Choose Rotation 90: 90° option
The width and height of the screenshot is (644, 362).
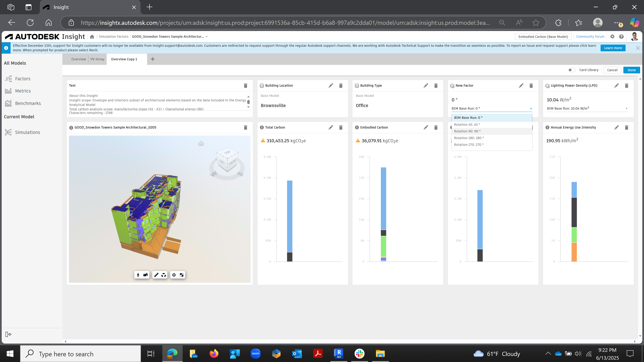click(492, 131)
